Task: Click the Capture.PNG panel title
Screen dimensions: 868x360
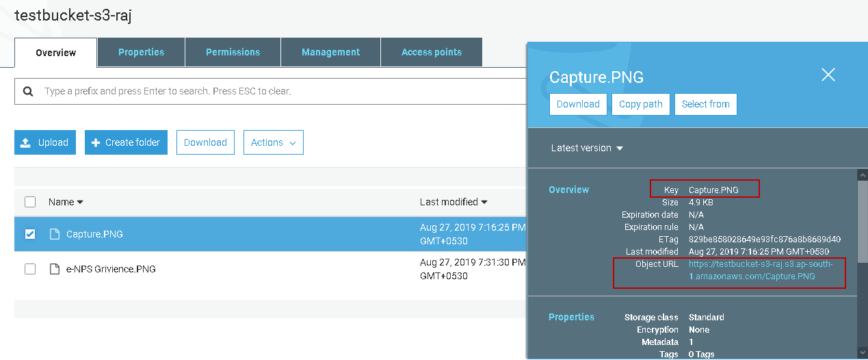Action: click(x=596, y=77)
